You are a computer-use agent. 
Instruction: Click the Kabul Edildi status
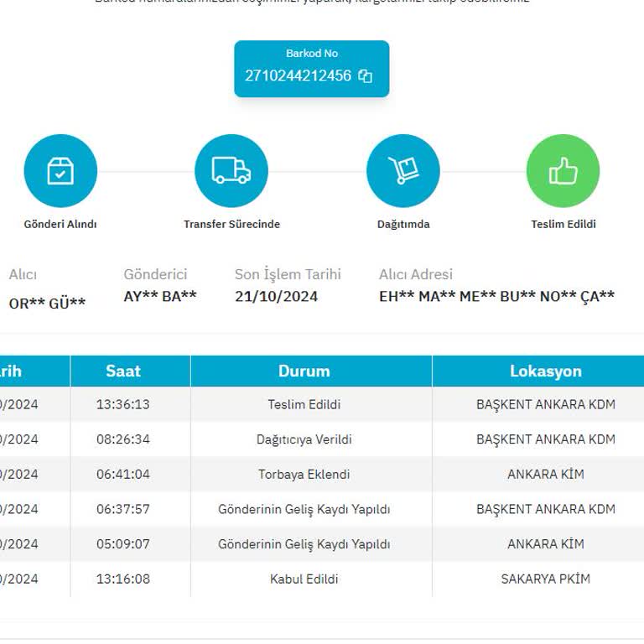point(304,579)
